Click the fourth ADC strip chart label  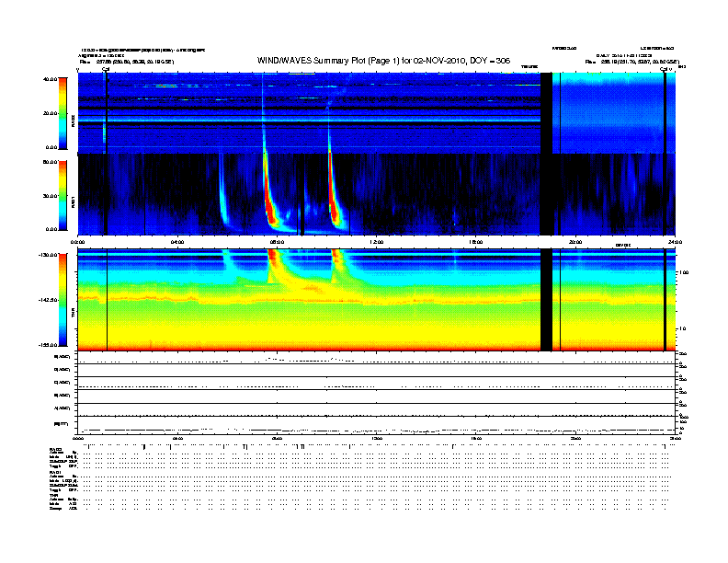63,396
